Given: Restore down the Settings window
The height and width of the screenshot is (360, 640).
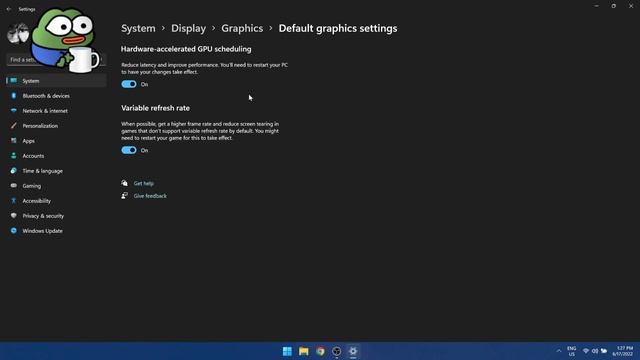Looking at the screenshot, I should (x=614, y=6).
